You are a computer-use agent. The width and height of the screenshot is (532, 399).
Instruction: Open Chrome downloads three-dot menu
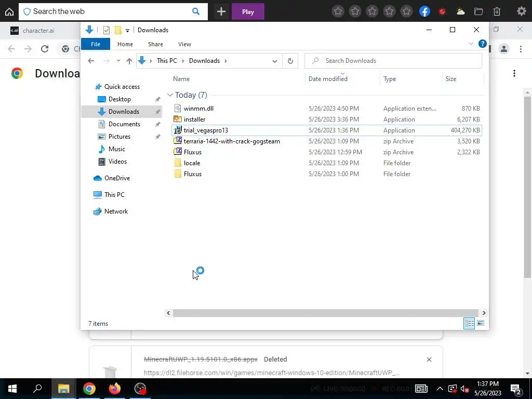514,73
